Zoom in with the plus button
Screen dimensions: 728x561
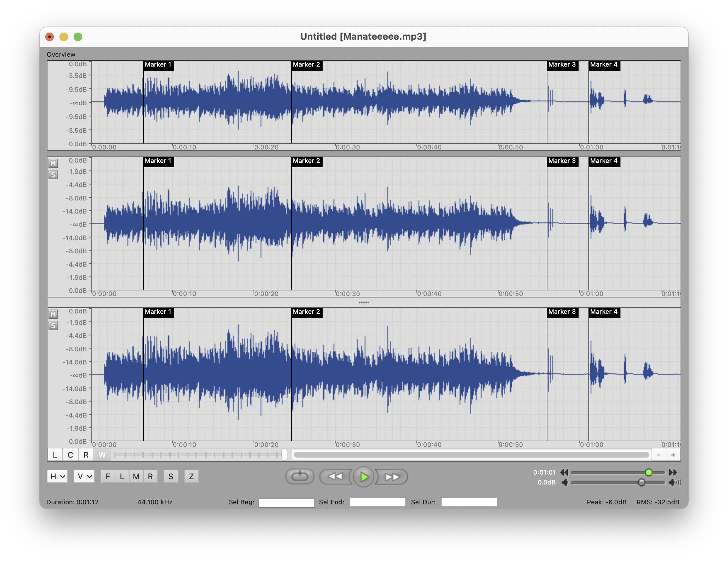(x=673, y=455)
